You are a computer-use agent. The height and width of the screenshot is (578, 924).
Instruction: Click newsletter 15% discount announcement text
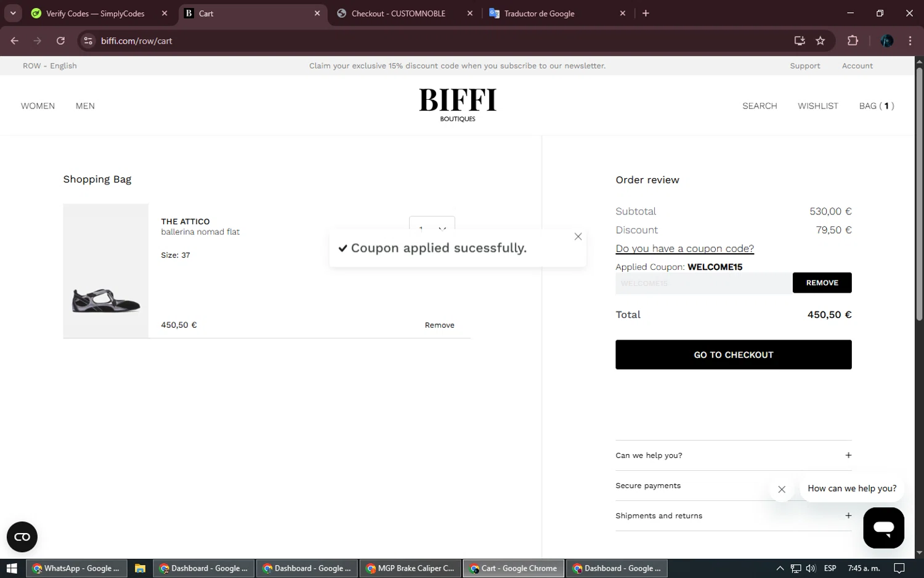point(457,66)
